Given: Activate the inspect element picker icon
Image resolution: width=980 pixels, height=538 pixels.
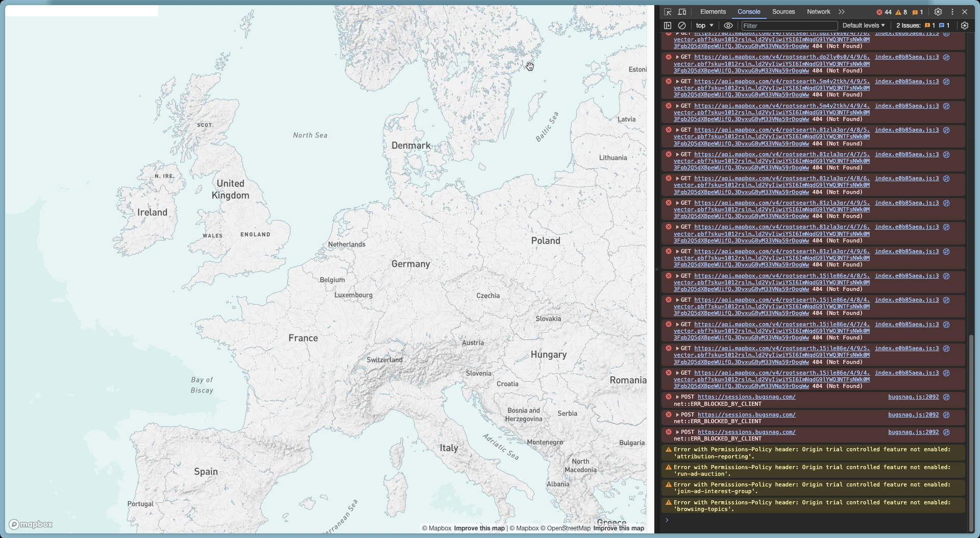Looking at the screenshot, I should pyautogui.click(x=668, y=12).
